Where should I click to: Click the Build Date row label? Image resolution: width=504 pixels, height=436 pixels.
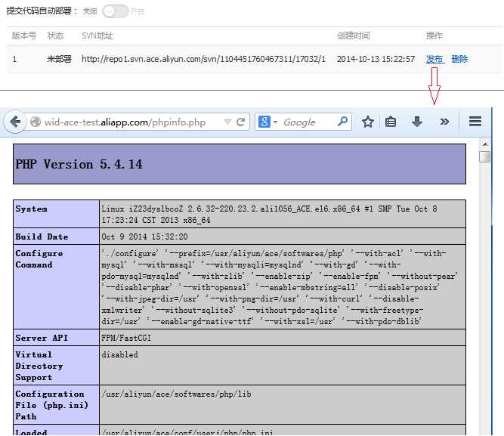tap(42, 237)
